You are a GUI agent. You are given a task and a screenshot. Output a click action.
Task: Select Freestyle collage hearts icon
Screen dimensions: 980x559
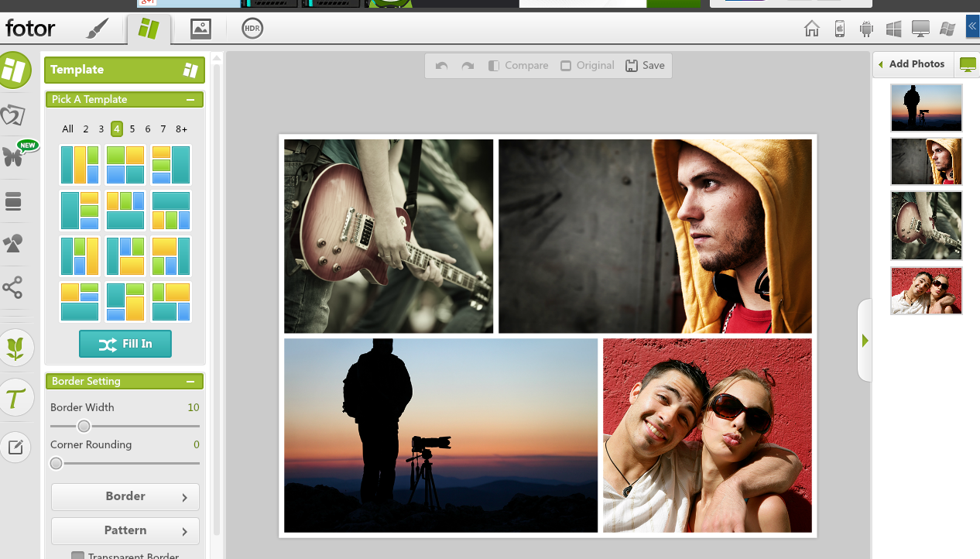coord(13,115)
